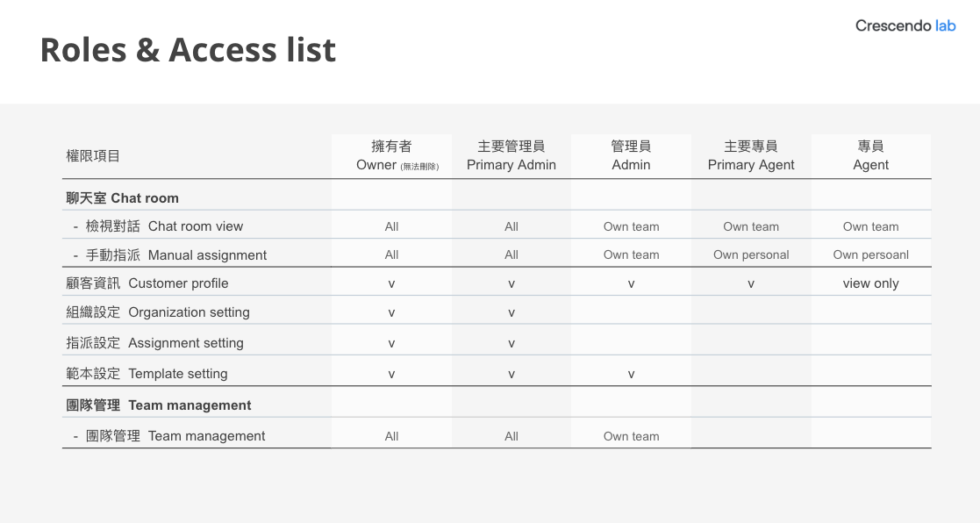Viewport: 980px width, 523px height.
Task: Click the "Roles & Access list" title
Action: (x=188, y=50)
